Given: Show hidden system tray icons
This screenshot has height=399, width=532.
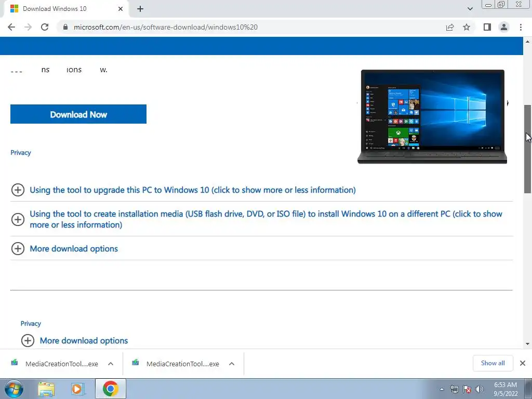Looking at the screenshot, I should (x=442, y=390).
